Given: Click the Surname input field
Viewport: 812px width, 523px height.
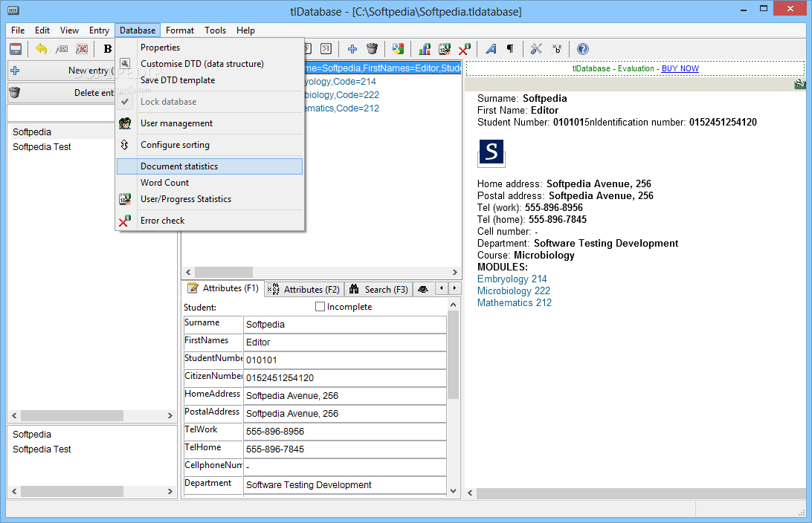Looking at the screenshot, I should pos(345,325).
